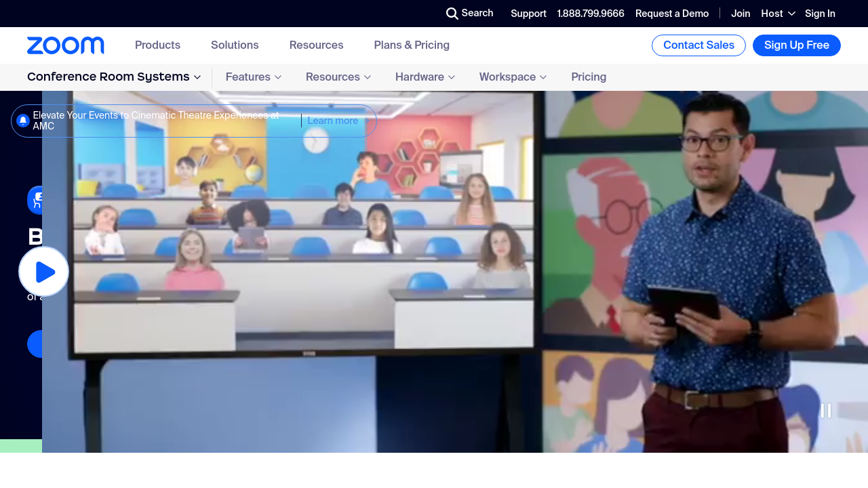Open the Products menu
Viewport: 868px width, 488px height.
[157, 45]
